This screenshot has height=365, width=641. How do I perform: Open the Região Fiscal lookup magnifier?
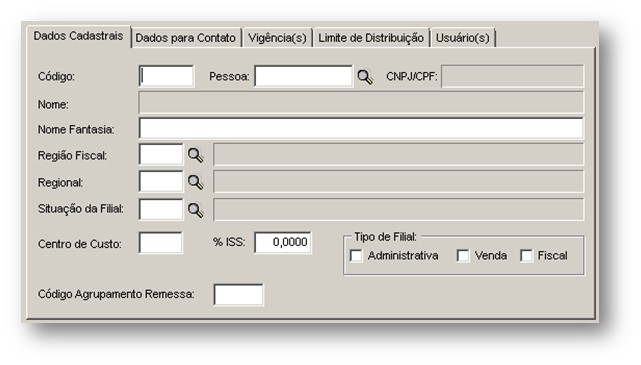click(195, 155)
